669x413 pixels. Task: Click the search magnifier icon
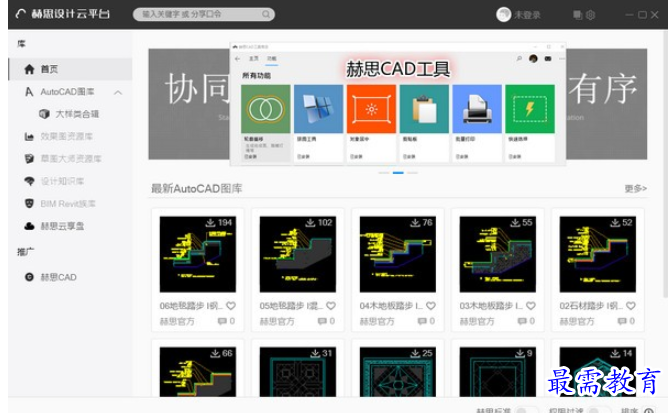[x=266, y=15]
